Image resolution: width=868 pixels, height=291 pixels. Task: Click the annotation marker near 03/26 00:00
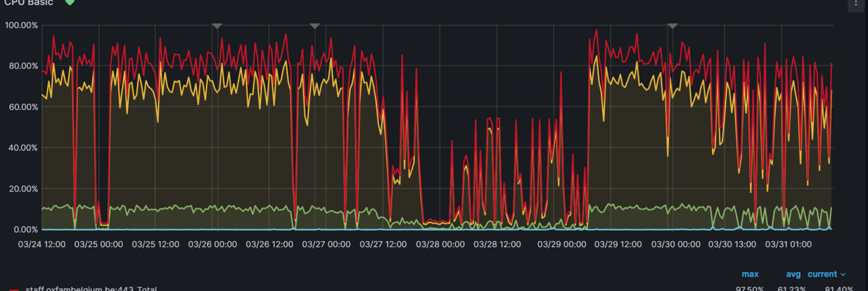217,26
